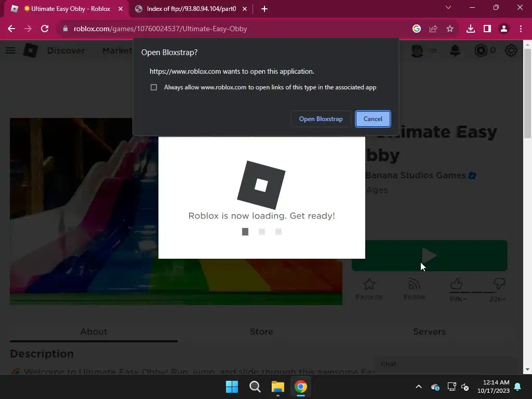Image resolution: width=532 pixels, height=399 pixels.
Task: Open Windows taskbar Search
Action: click(x=255, y=387)
